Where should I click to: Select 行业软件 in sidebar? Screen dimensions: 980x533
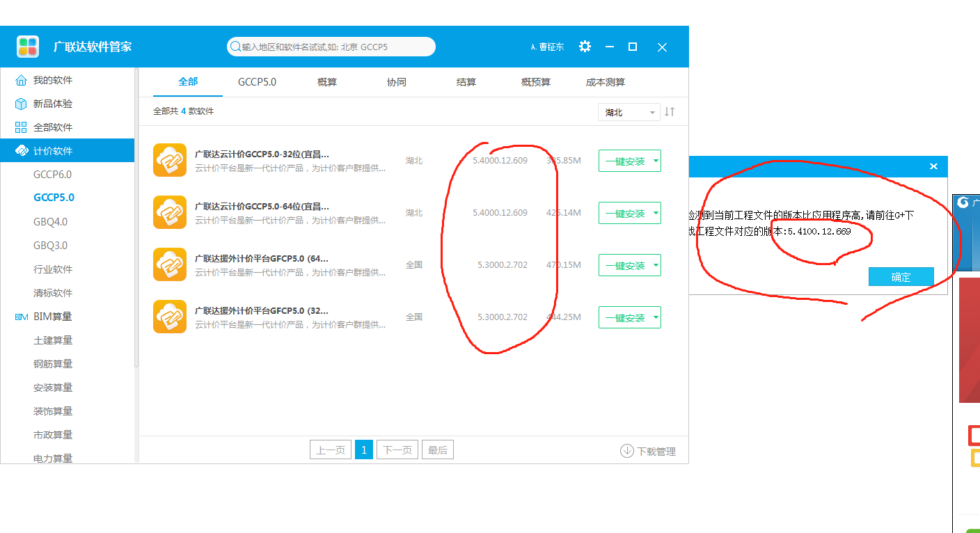53,269
